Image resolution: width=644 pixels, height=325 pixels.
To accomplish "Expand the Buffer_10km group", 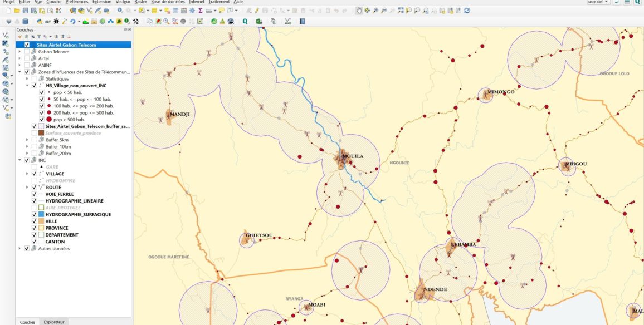I will click(x=27, y=146).
